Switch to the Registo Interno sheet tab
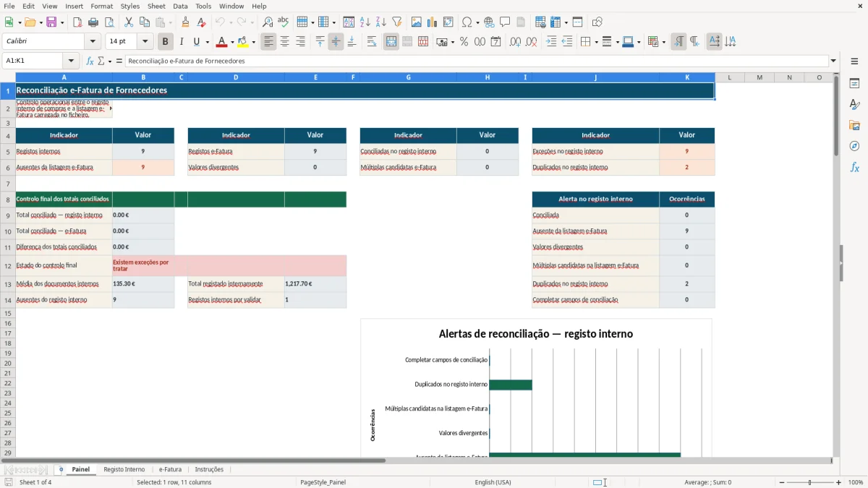The image size is (868, 488). 124,469
